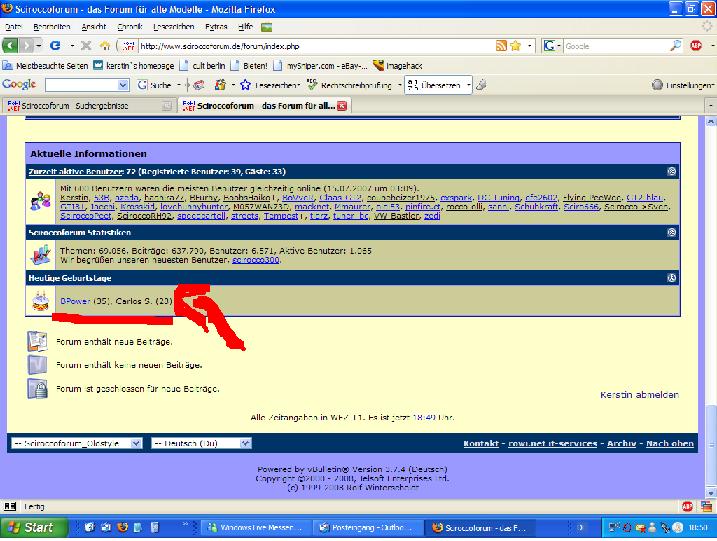Click the search magnifier icon

[675, 46]
